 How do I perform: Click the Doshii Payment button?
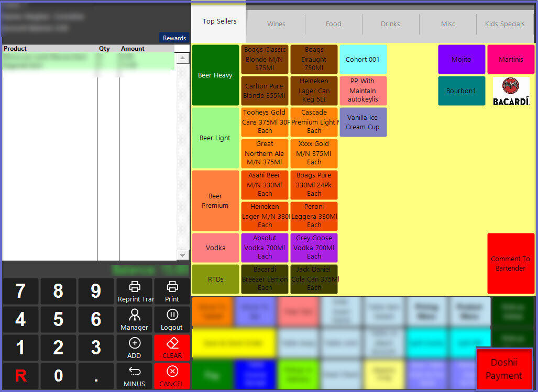pyautogui.click(x=504, y=369)
